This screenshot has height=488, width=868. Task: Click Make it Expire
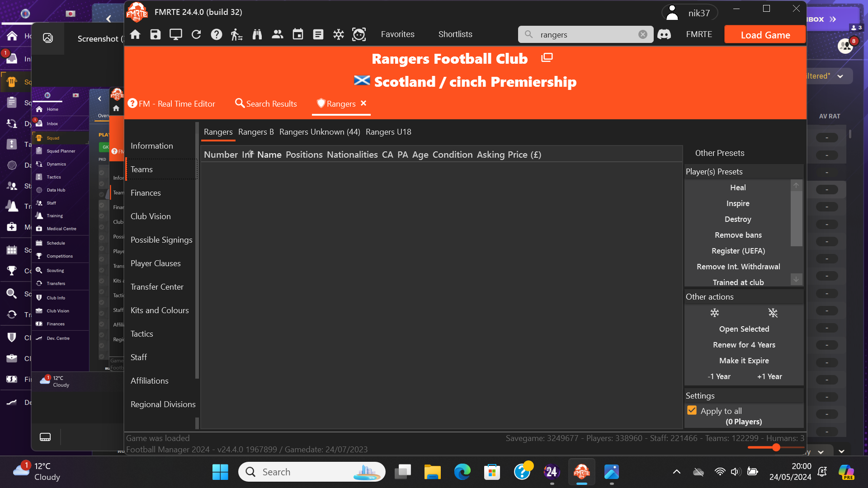(744, 361)
